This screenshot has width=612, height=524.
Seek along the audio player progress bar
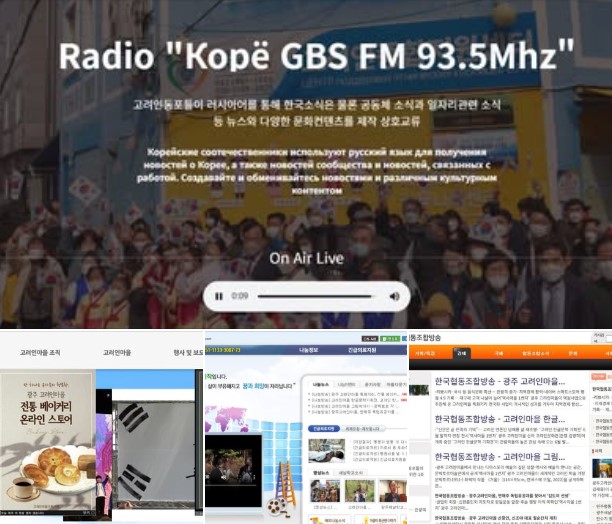tap(315, 297)
